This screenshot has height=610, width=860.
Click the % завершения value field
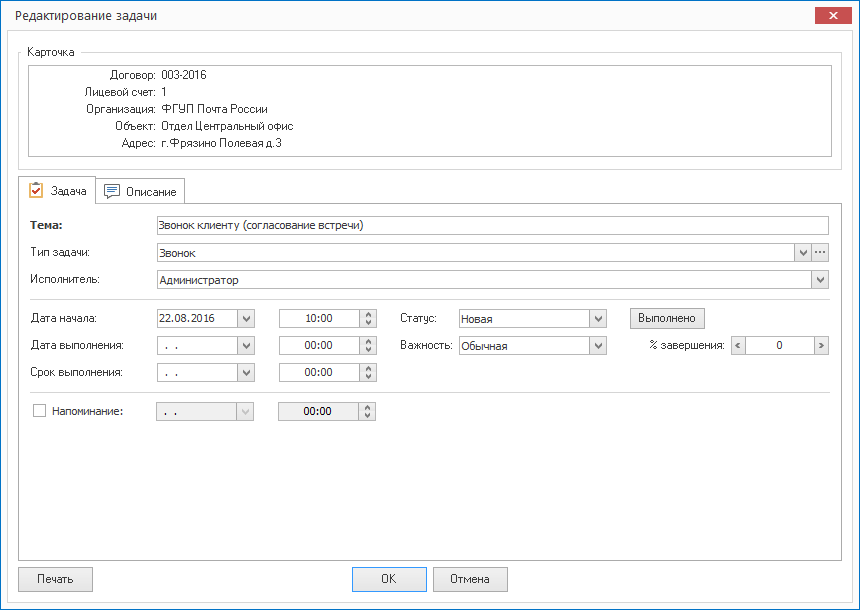tap(779, 346)
